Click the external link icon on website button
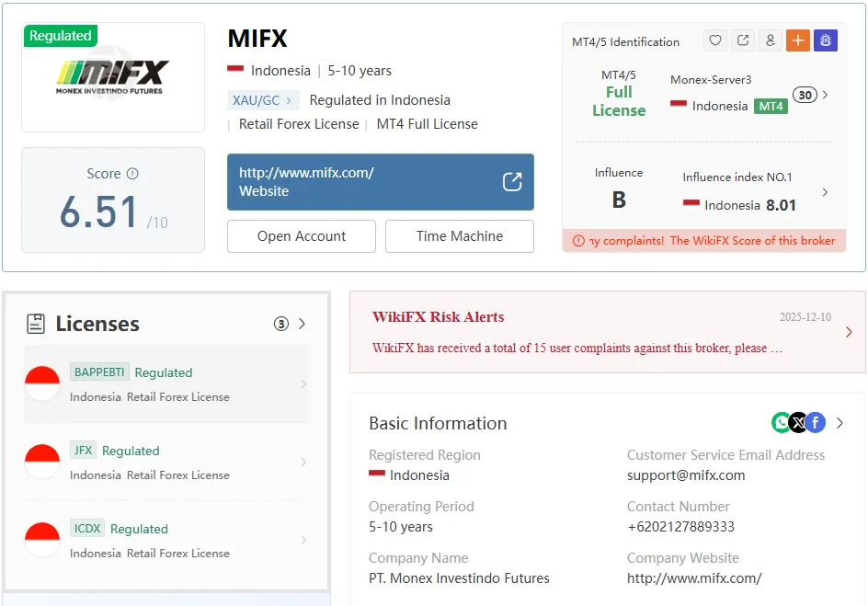 tap(512, 181)
